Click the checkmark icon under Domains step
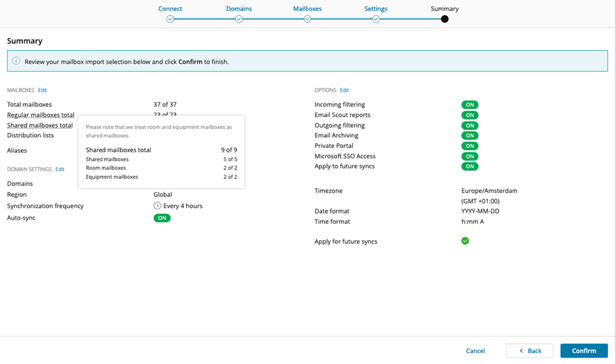 click(239, 19)
